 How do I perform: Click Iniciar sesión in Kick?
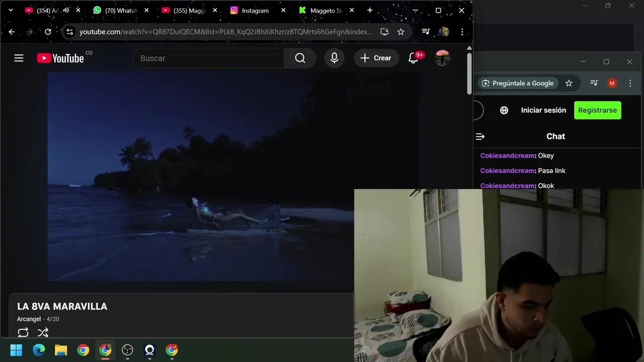coord(543,110)
